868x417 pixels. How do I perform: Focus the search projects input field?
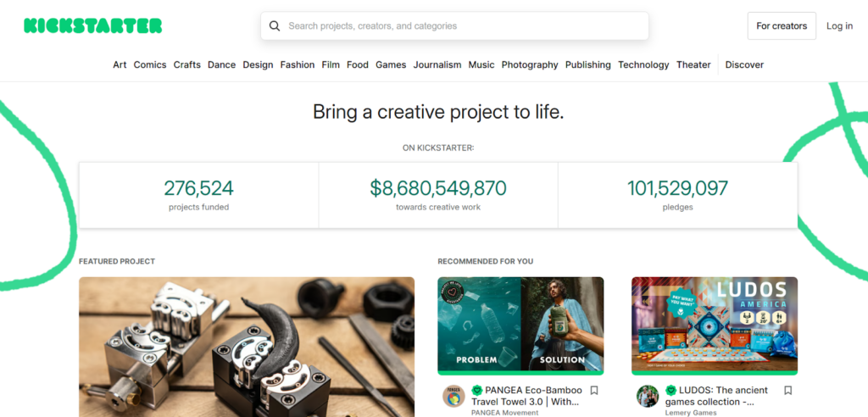tap(454, 26)
